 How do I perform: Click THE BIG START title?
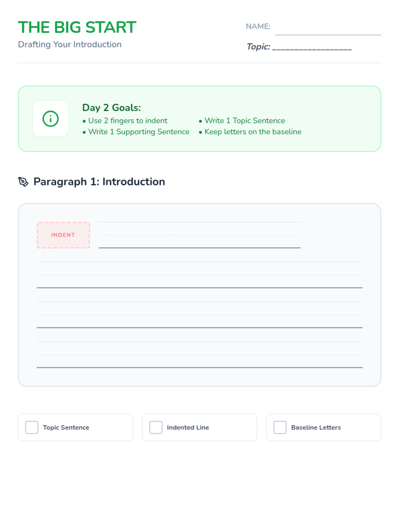(x=77, y=27)
